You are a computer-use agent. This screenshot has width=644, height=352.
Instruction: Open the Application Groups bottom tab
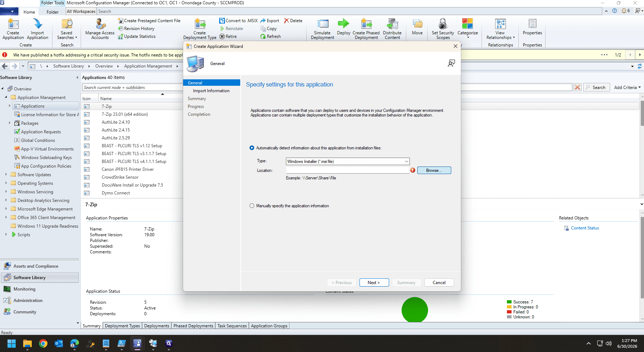(269, 326)
